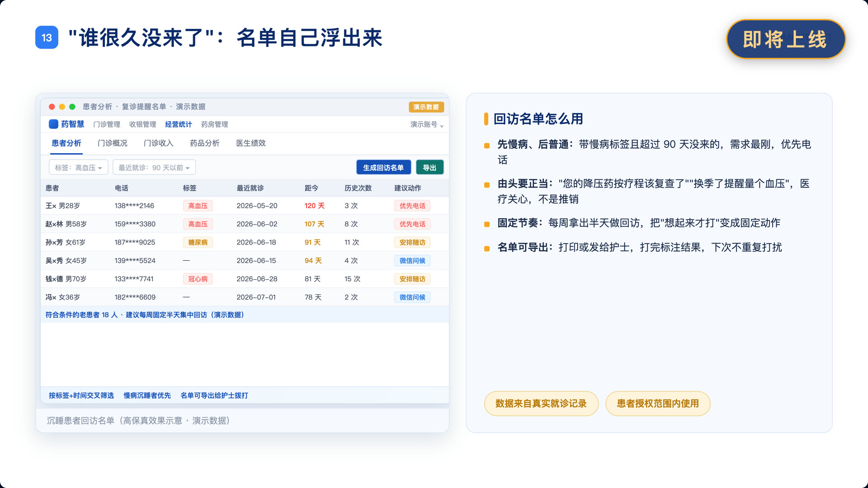Image resolution: width=868 pixels, height=488 pixels.
Task: Open the 最近就诊：90 天以前 dropdown
Action: (154, 168)
